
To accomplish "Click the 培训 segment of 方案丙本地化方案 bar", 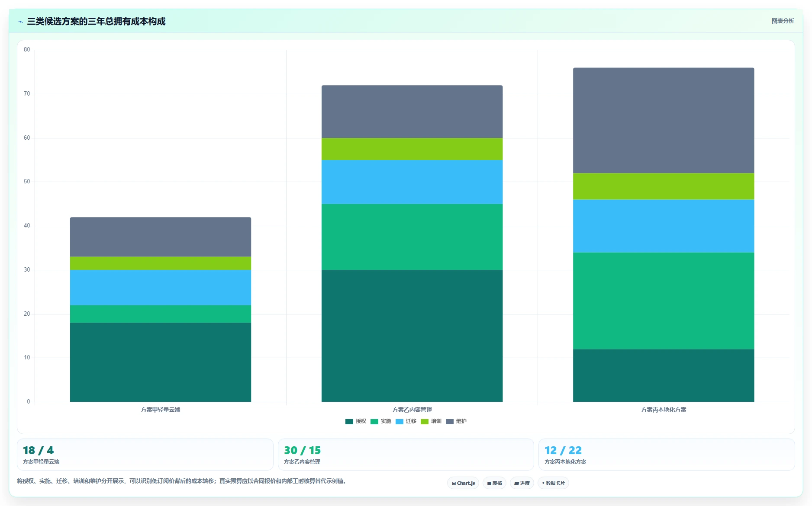I will point(664,186).
